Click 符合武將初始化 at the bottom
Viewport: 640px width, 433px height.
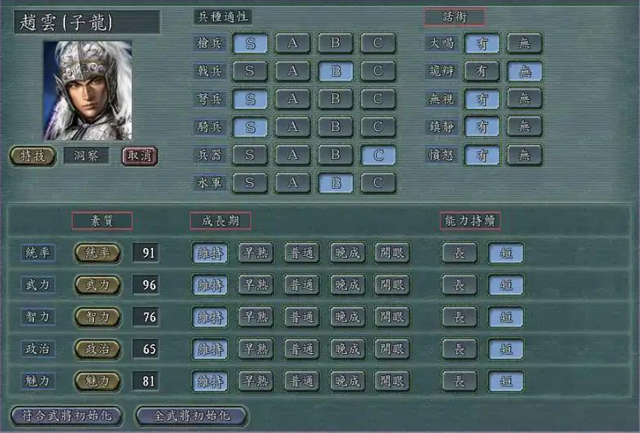coord(67,416)
